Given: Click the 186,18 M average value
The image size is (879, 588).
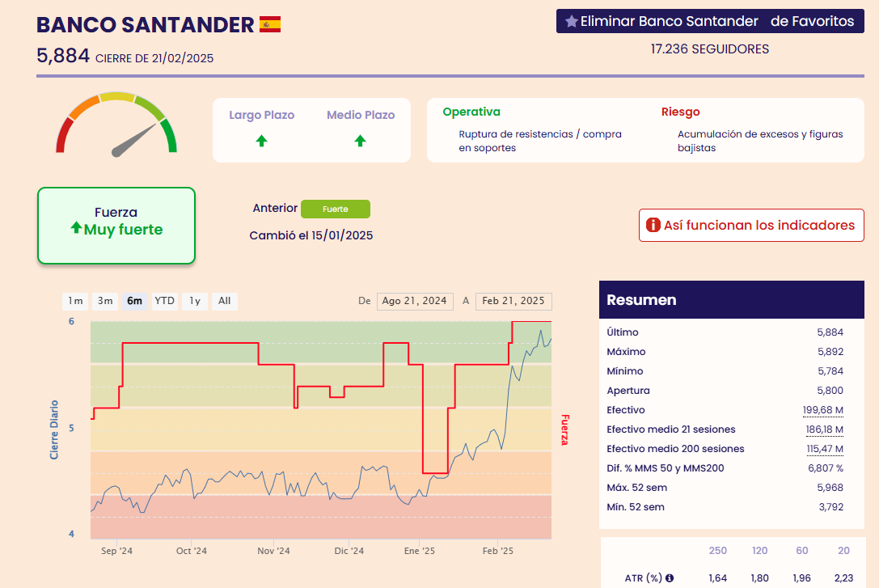Looking at the screenshot, I should coord(825,430).
